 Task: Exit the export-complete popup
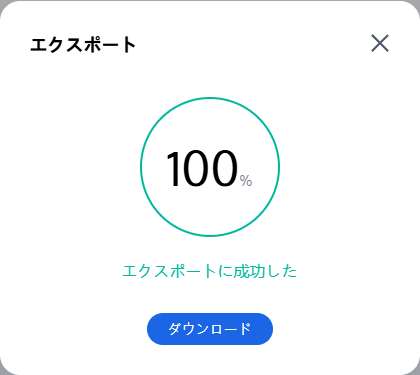pyautogui.click(x=380, y=43)
